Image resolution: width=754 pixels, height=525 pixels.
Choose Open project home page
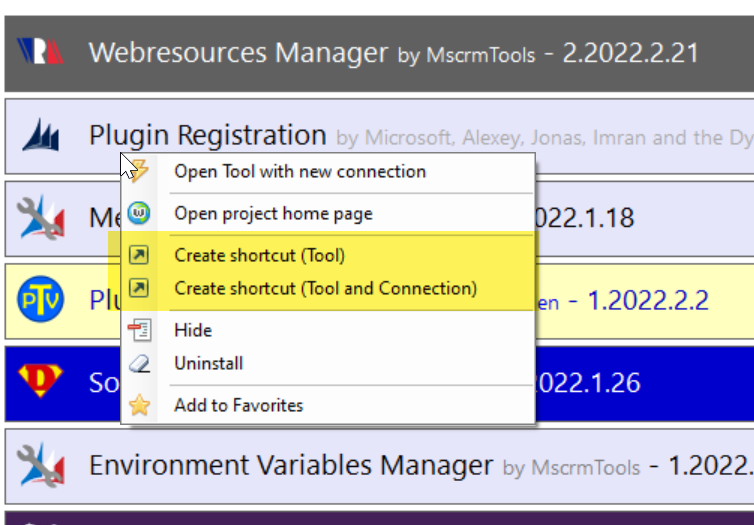coord(273,213)
